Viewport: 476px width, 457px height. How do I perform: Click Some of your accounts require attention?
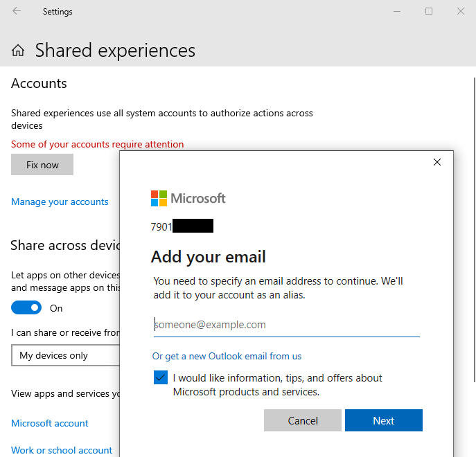tap(98, 144)
